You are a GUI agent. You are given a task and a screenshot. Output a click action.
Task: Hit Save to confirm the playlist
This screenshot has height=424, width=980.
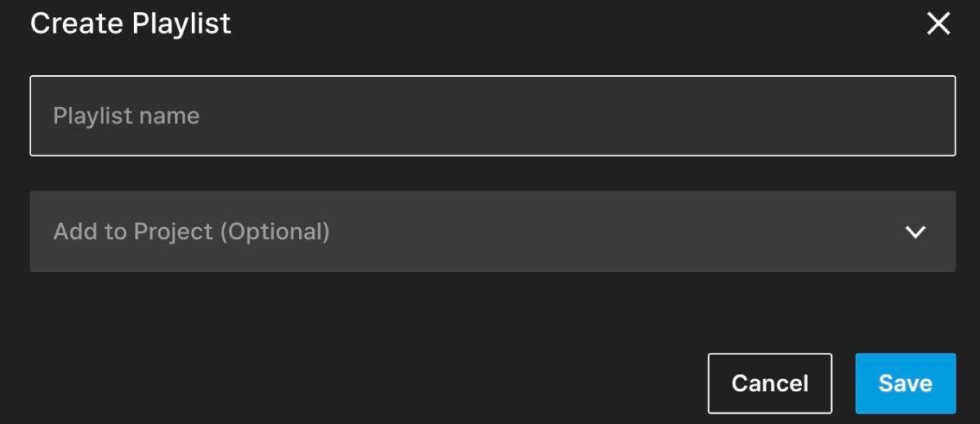[x=905, y=383]
